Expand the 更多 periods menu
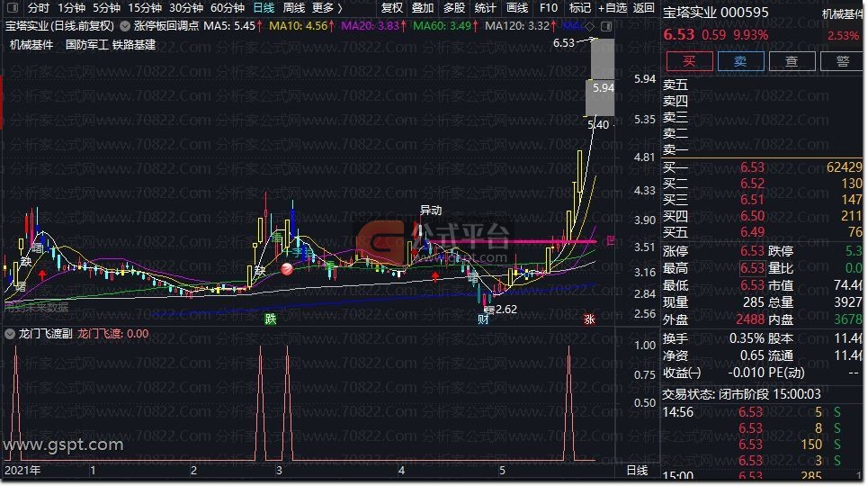Screen dimensions: 868x486 (x=327, y=8)
